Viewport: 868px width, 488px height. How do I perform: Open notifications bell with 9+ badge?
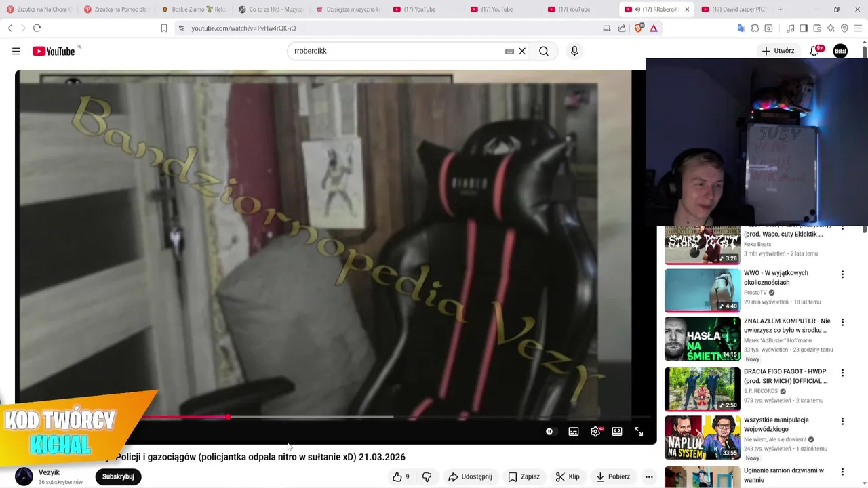(x=815, y=51)
